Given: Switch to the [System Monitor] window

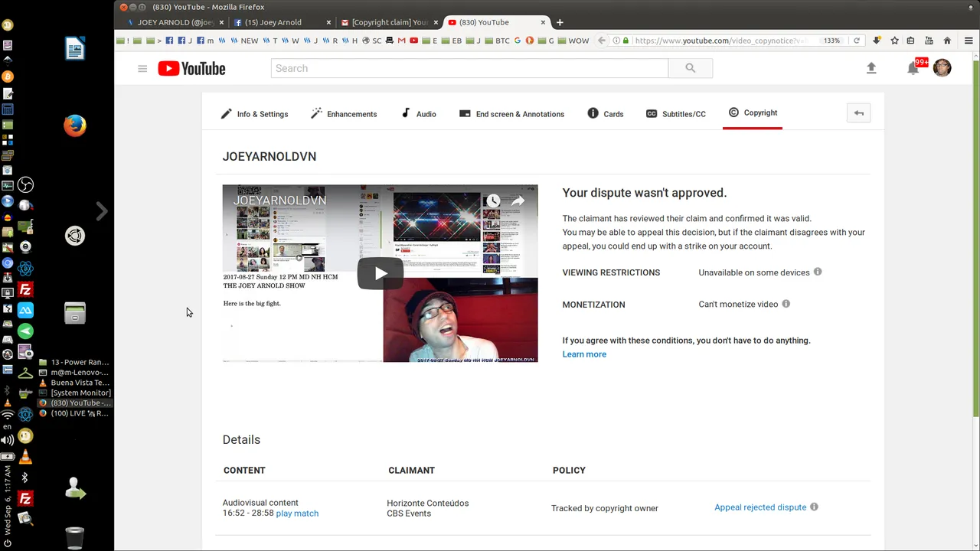Looking at the screenshot, I should coord(74,393).
